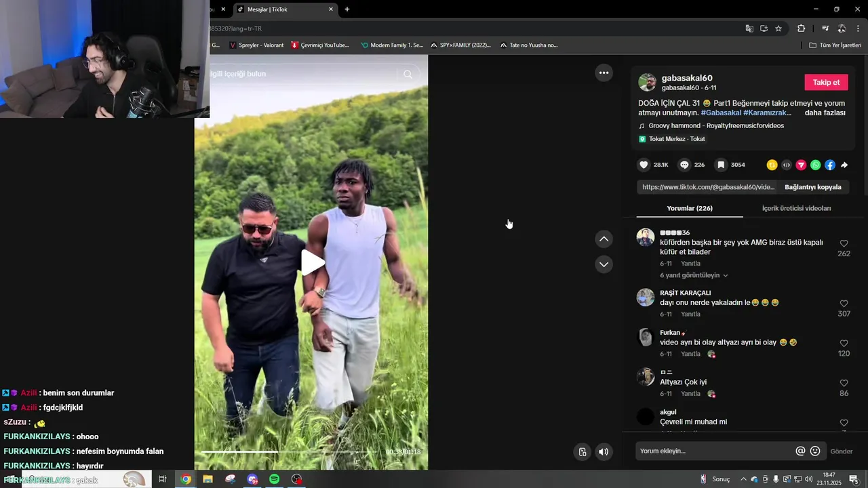Copy link with Bağlantıyı kopyala
This screenshot has height=488, width=868.
tap(812, 187)
